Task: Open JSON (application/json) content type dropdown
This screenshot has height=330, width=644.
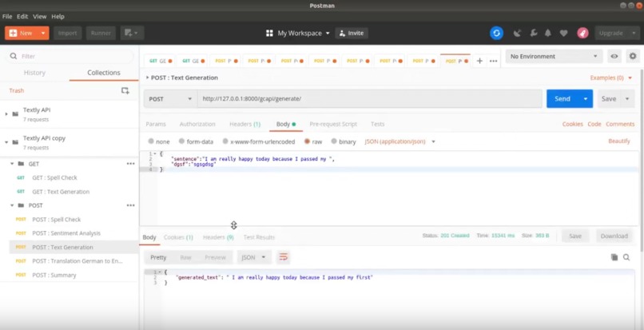Action: [x=400, y=141]
